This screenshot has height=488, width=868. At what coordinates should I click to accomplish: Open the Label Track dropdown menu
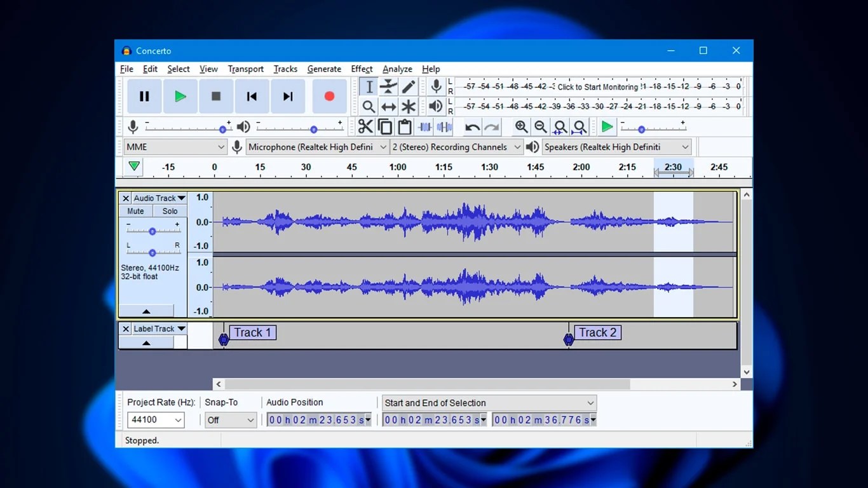[159, 329]
